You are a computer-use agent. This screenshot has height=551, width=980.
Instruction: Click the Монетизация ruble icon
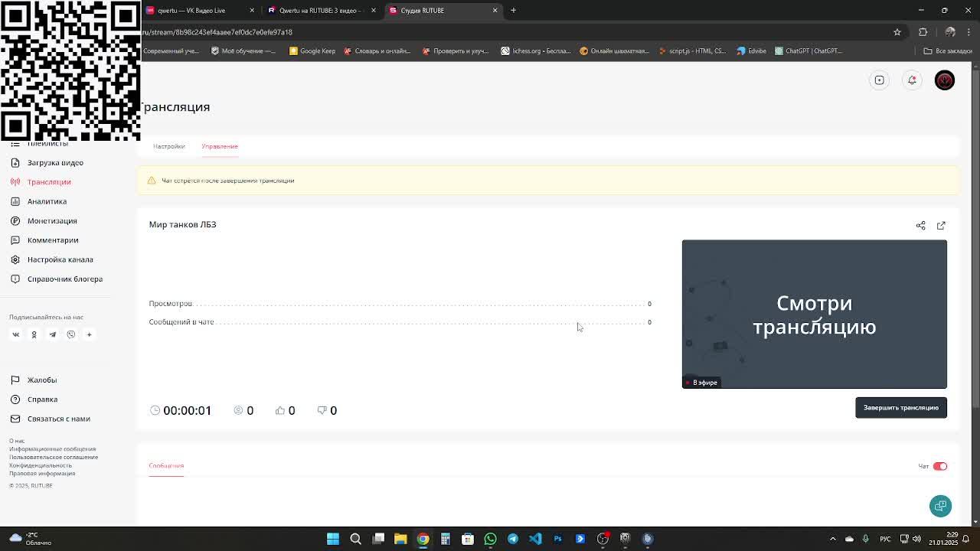point(15,220)
